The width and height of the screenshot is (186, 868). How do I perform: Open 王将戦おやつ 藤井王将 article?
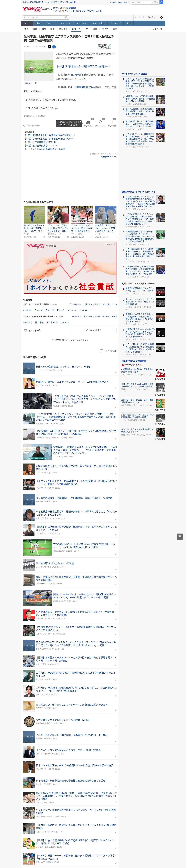(x=72, y=705)
